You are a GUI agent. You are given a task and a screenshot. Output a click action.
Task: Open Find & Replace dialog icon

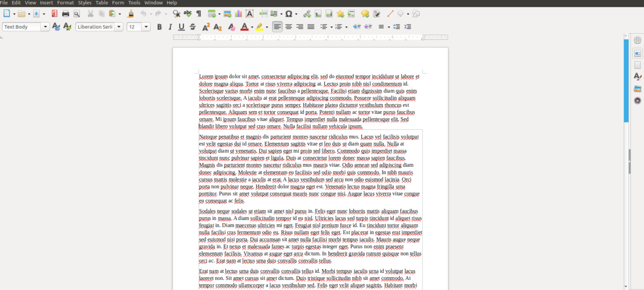(x=177, y=14)
